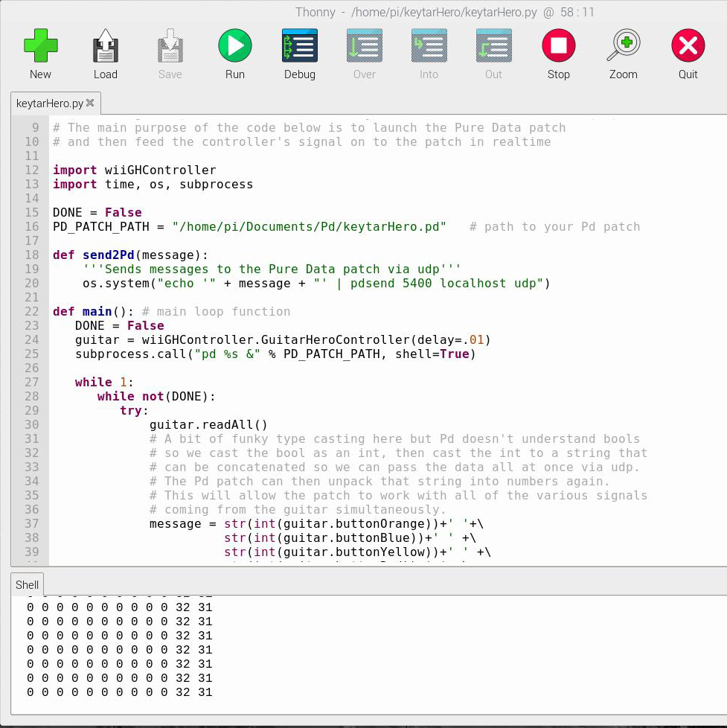The height and width of the screenshot is (728, 727).
Task: Click 'import time, os, subprocess' line
Action: click(153, 185)
